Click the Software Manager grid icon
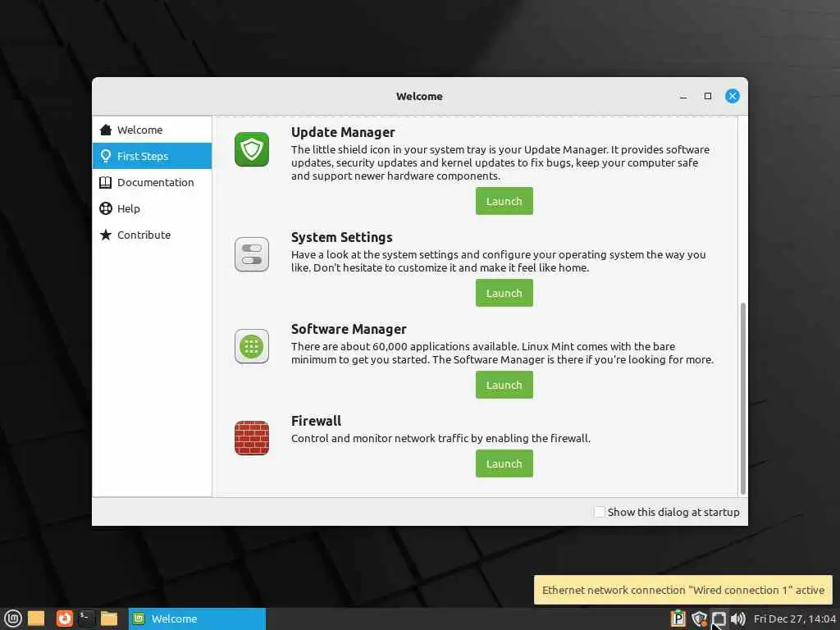This screenshot has height=630, width=840. point(252,346)
